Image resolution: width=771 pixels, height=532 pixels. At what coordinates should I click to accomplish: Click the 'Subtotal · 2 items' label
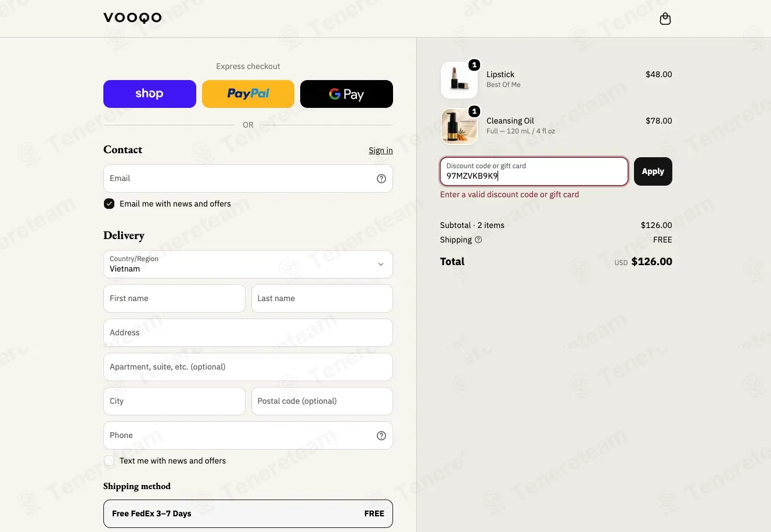[x=472, y=225]
